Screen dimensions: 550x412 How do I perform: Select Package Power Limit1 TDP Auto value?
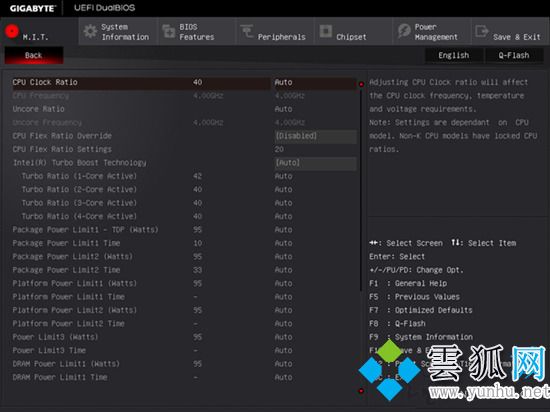pos(283,230)
